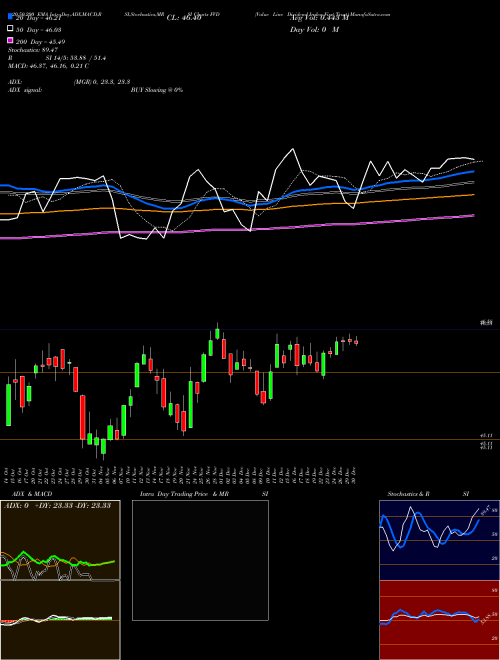Click the magenta 200 Day legend swatch
Screen dimensions: 500x660
pos(10,41)
